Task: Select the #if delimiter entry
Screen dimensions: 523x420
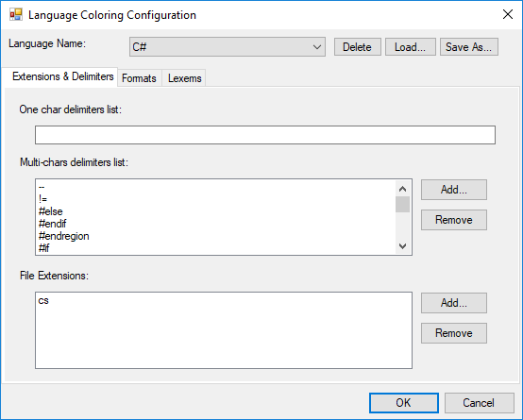Action: point(215,248)
